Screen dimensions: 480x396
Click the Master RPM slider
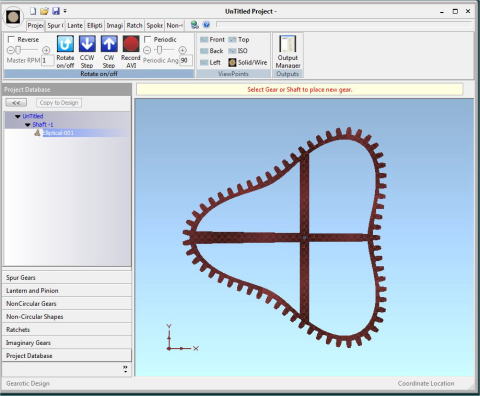(28, 50)
